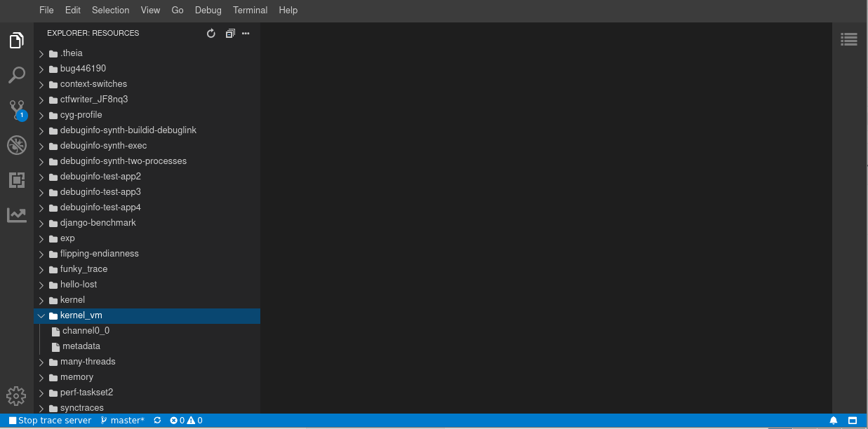This screenshot has height=429, width=868.
Task: Open the Debug view icon
Action: tap(16, 145)
